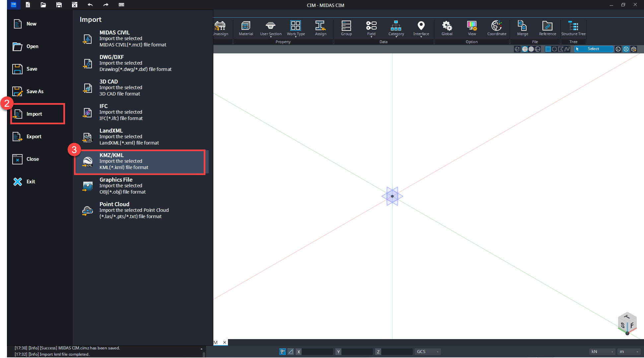Image resolution: width=644 pixels, height=358 pixels.
Task: Click the Unassign property icon
Action: coord(220,29)
